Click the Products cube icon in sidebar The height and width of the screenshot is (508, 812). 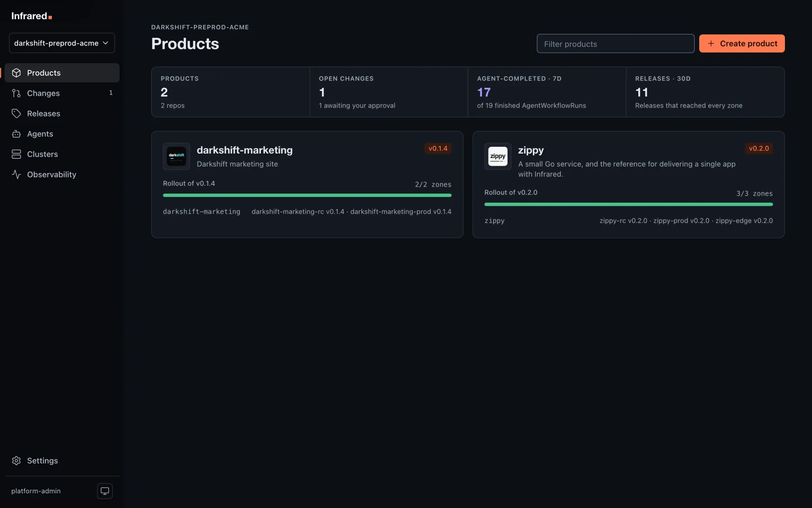[x=16, y=73]
